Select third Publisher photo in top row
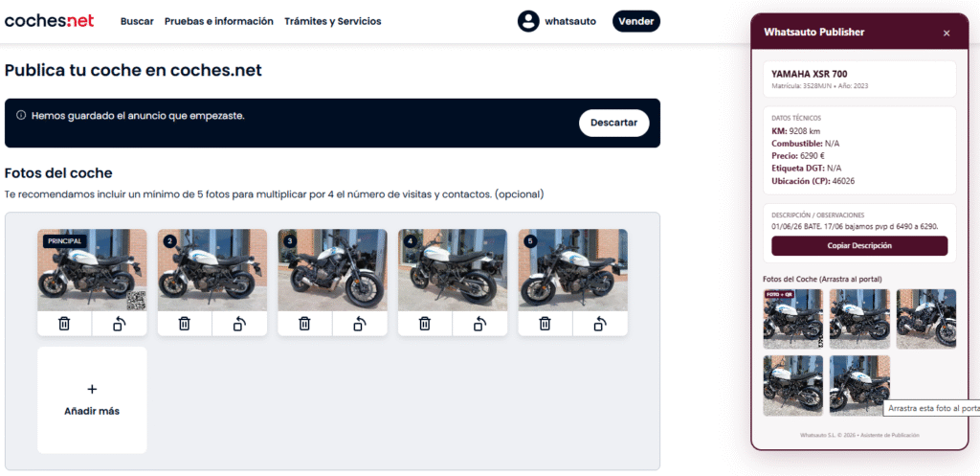 [x=925, y=319]
